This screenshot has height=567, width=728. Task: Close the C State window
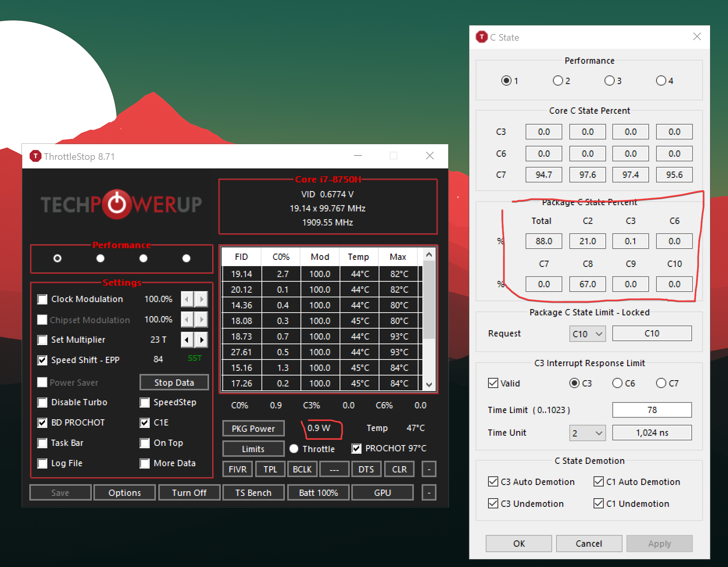(697, 37)
